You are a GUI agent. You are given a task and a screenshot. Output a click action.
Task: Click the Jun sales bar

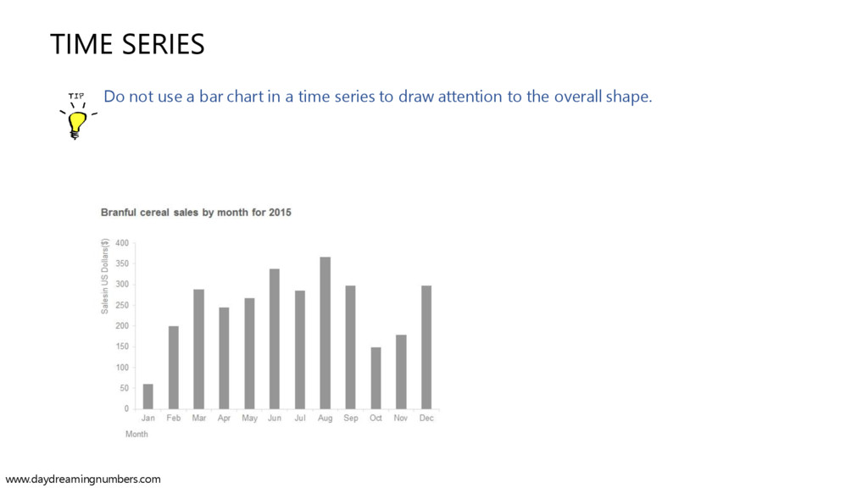pos(275,339)
